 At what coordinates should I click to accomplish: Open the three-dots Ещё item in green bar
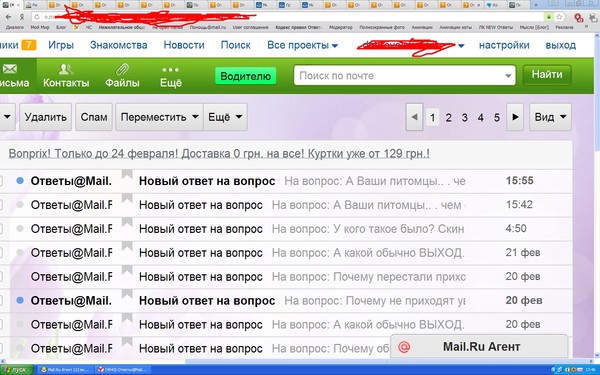(171, 77)
